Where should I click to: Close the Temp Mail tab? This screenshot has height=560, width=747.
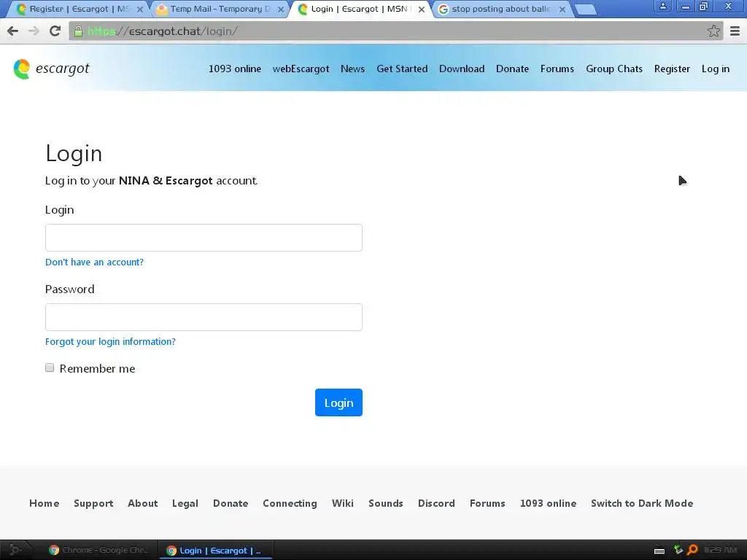[x=281, y=9]
